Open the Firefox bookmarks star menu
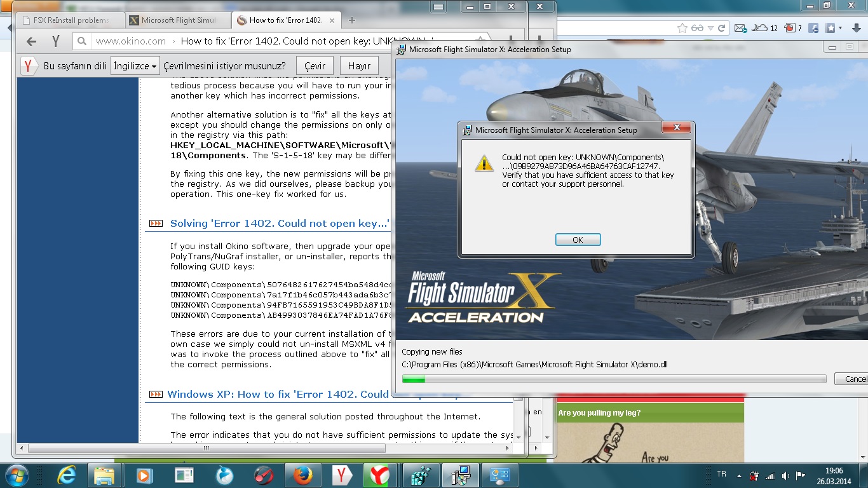The height and width of the screenshot is (488, 868). pyautogui.click(x=831, y=28)
